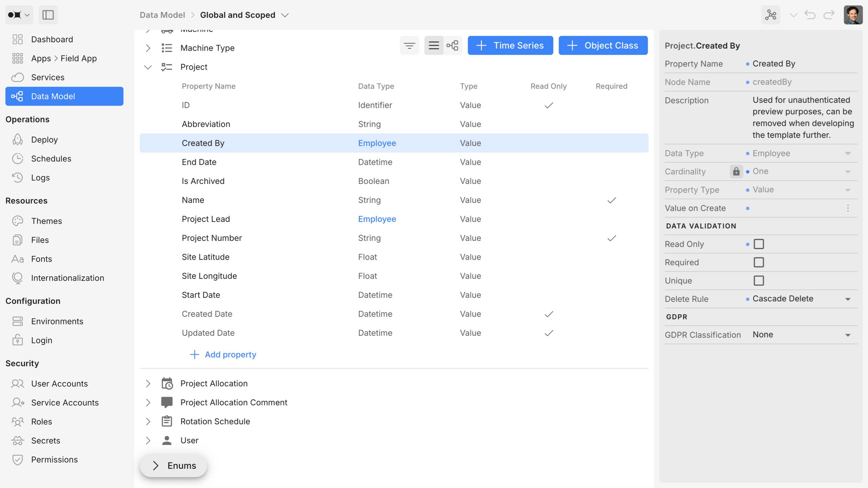This screenshot has width=868, height=488.
Task: Click the redo arrow icon
Action: pos(828,15)
